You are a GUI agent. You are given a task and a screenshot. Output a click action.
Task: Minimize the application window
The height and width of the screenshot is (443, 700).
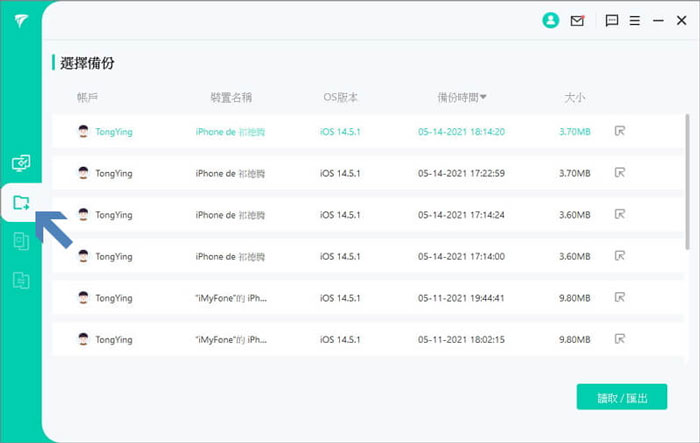click(x=658, y=21)
